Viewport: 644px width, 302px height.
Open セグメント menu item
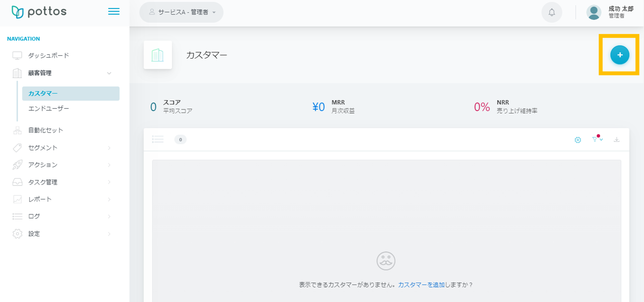(x=43, y=148)
